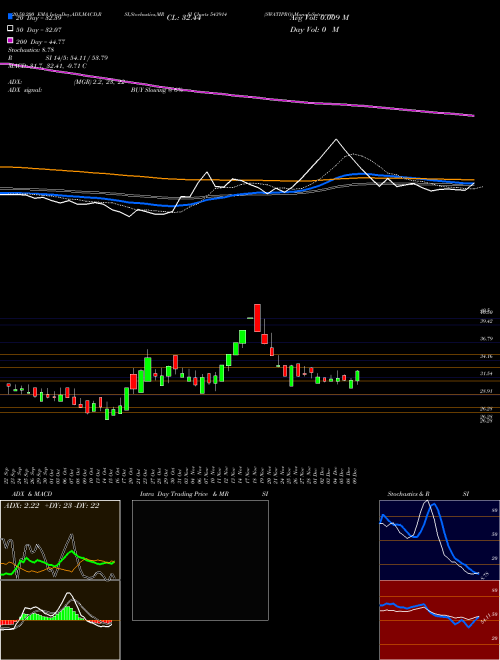Select the '50 Day - 32.07' legend text
This screenshot has width=500, height=660.
(38, 30)
